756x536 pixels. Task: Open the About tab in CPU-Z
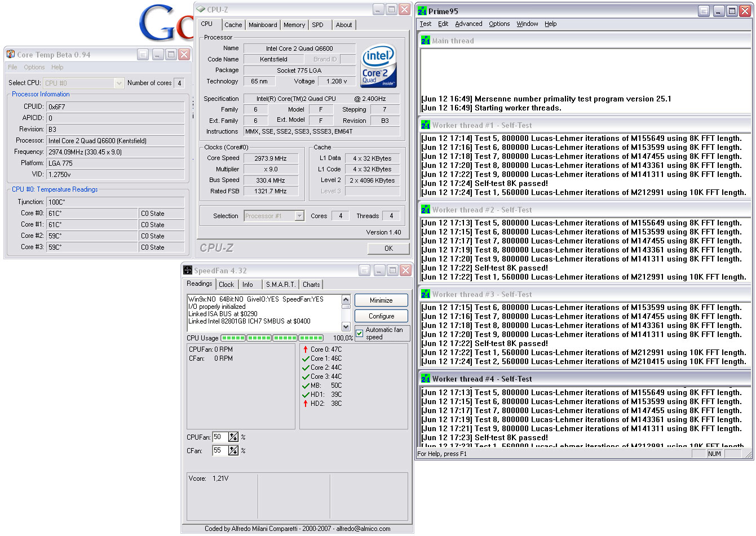(x=344, y=25)
